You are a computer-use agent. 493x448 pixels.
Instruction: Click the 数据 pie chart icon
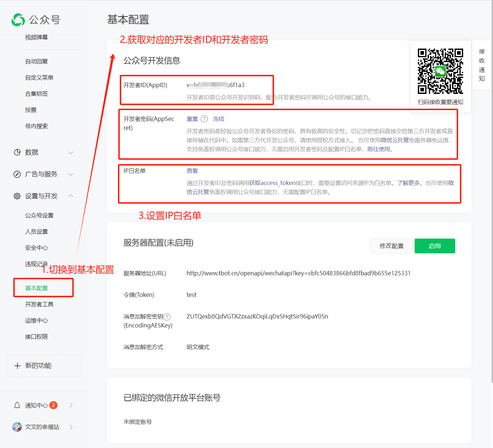pyautogui.click(x=17, y=152)
